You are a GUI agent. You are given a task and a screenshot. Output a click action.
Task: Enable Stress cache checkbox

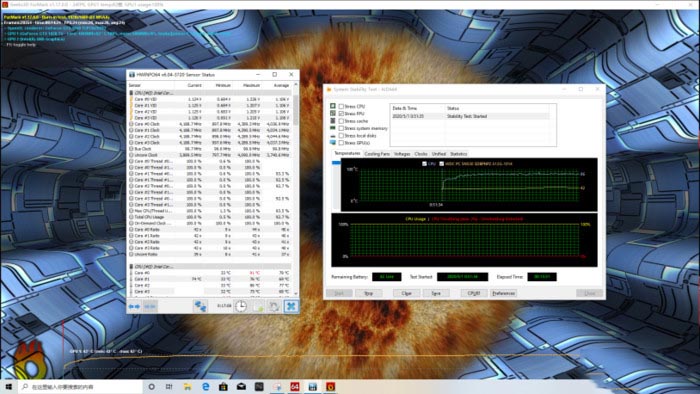click(x=341, y=121)
